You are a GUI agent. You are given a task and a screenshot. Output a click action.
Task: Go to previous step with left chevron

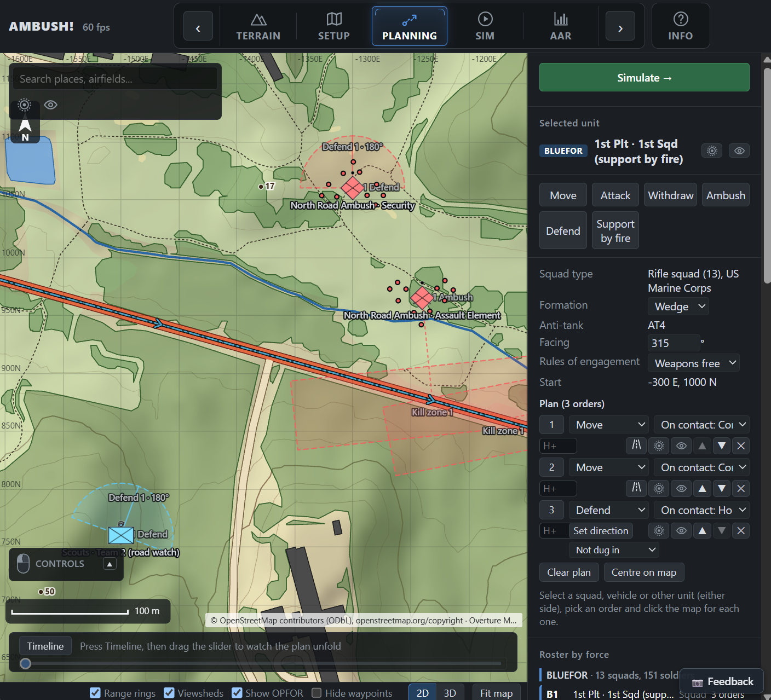198,26
